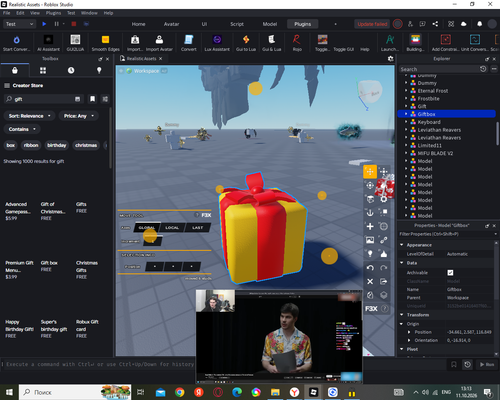This screenshot has height=400, width=500.
Task: Expand the Giftbox tree item arrow
Action: click(406, 114)
